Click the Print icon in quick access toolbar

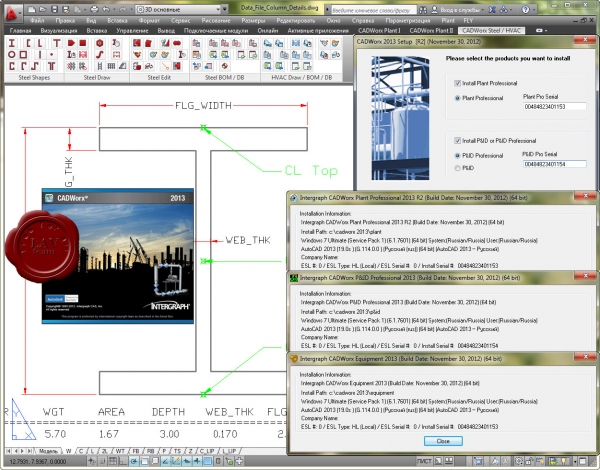[x=94, y=9]
